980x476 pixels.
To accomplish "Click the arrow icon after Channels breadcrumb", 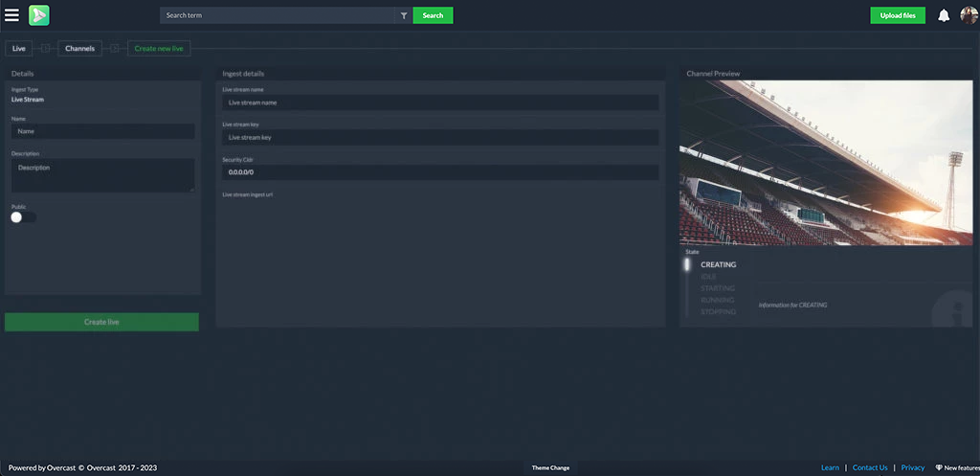I will [115, 48].
